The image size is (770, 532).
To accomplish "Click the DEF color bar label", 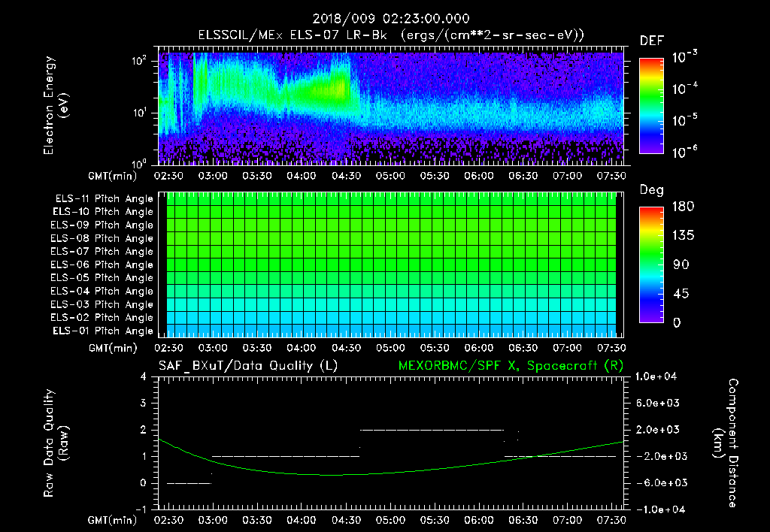I will pyautogui.click(x=652, y=41).
